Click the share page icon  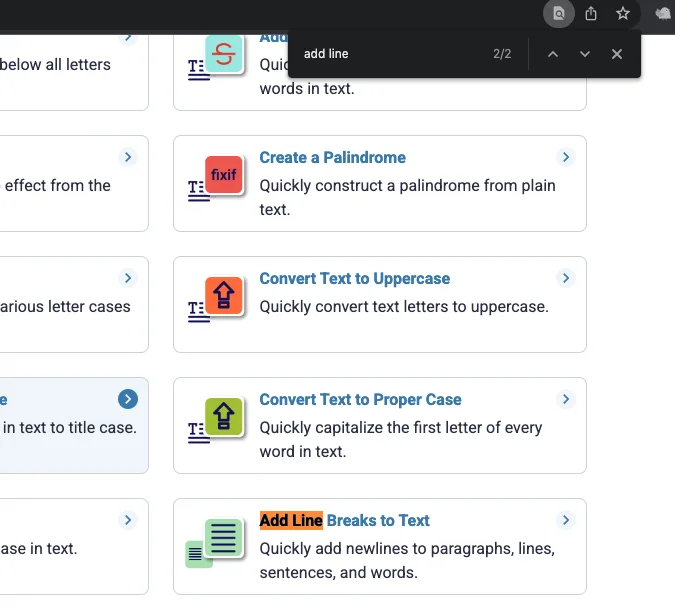coord(591,14)
